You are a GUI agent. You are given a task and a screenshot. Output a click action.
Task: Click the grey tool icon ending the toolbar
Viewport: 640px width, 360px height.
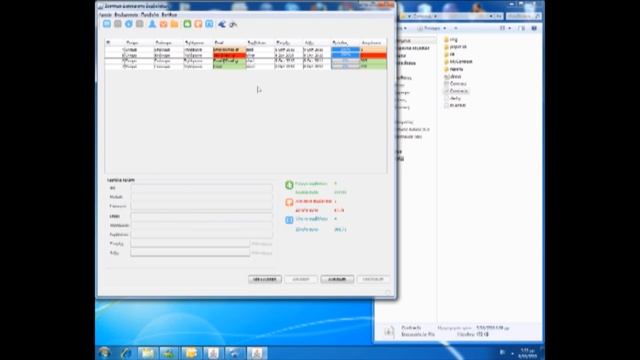pyautogui.click(x=233, y=24)
